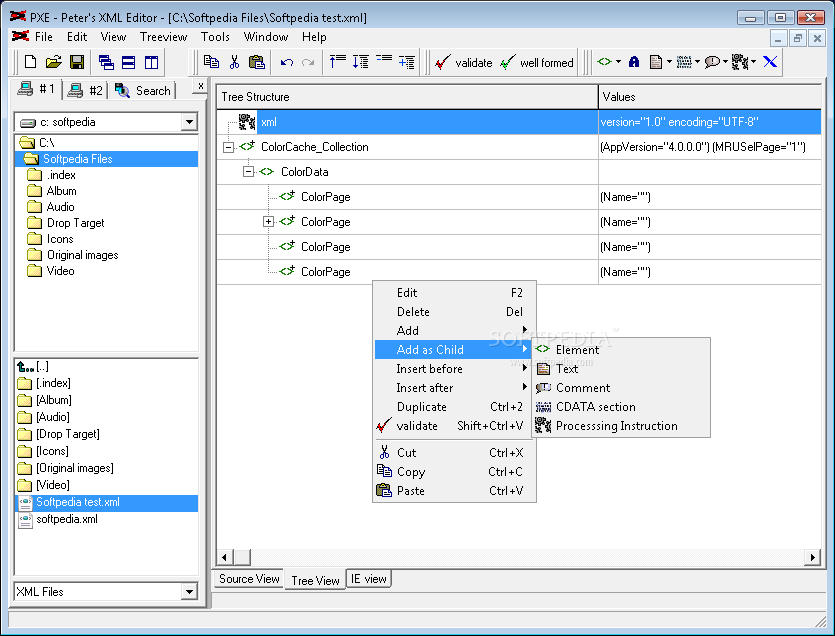Click the New document toolbar icon
The height and width of the screenshot is (636, 835).
pos(30,62)
